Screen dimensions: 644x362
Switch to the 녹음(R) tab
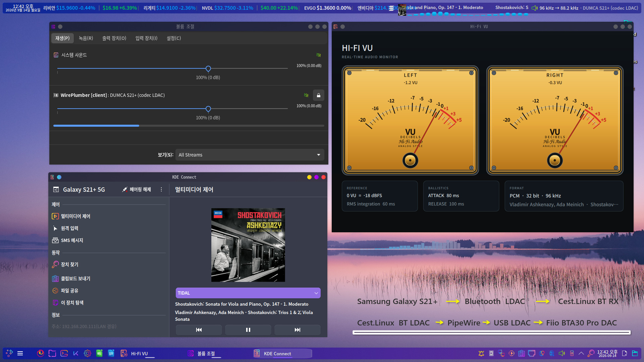86,38
